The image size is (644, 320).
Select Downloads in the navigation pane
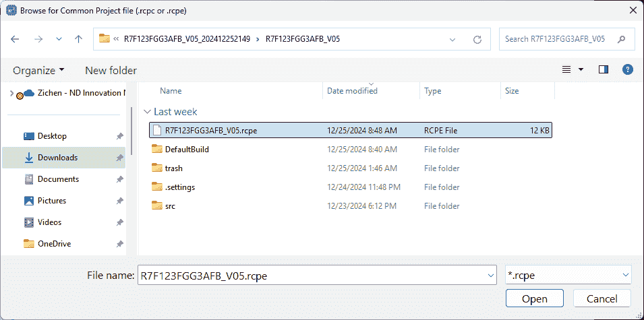[57, 158]
